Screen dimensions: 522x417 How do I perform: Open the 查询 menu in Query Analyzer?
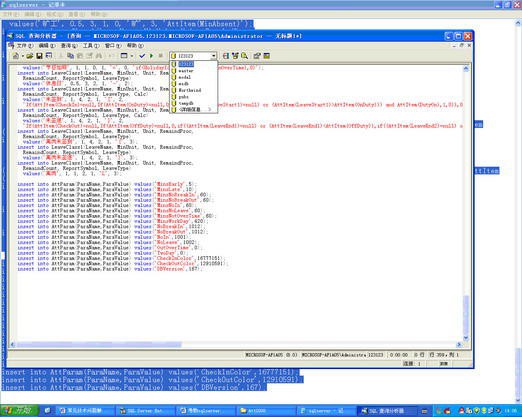point(69,46)
